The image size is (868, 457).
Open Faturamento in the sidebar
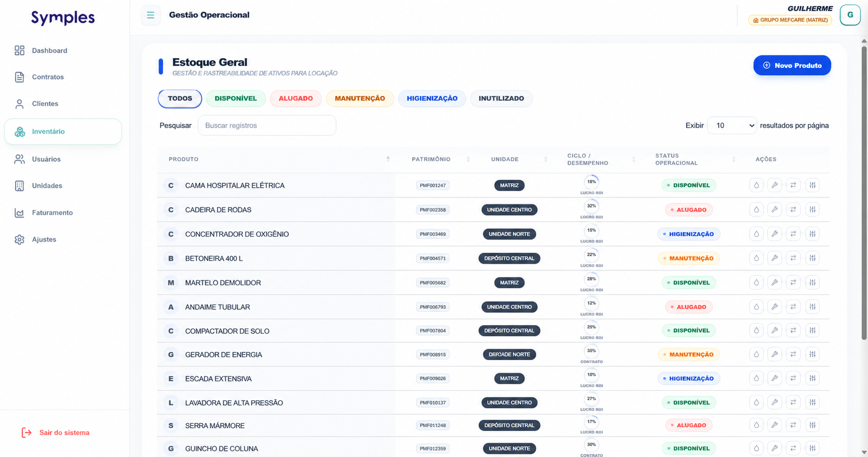pyautogui.click(x=52, y=212)
